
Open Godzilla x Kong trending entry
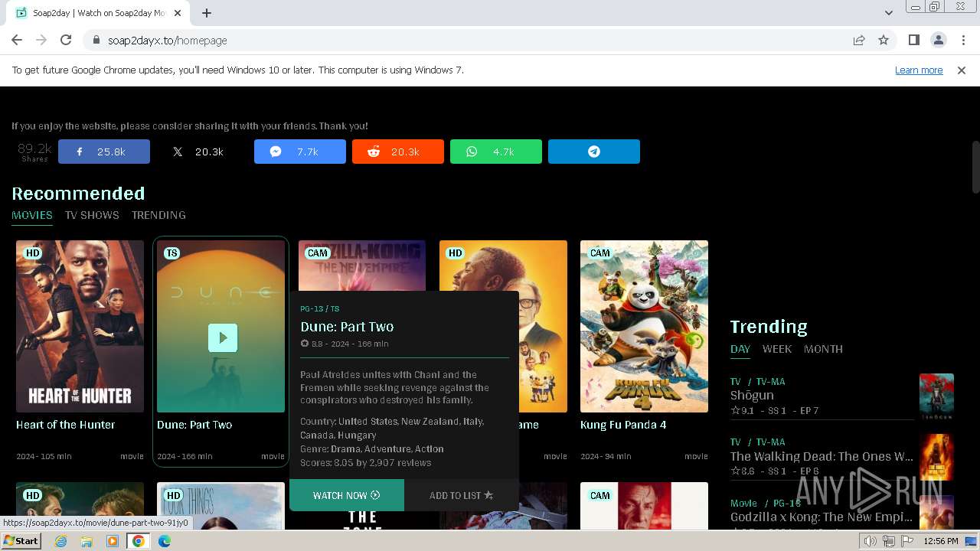(x=822, y=517)
